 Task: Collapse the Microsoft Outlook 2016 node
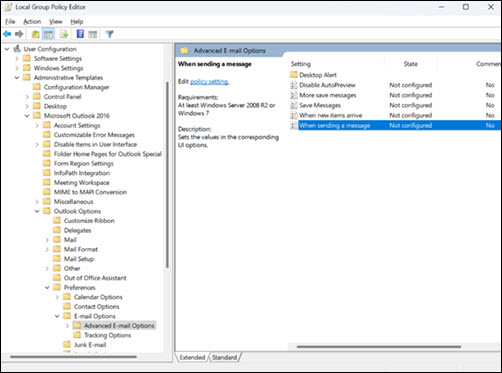point(27,116)
